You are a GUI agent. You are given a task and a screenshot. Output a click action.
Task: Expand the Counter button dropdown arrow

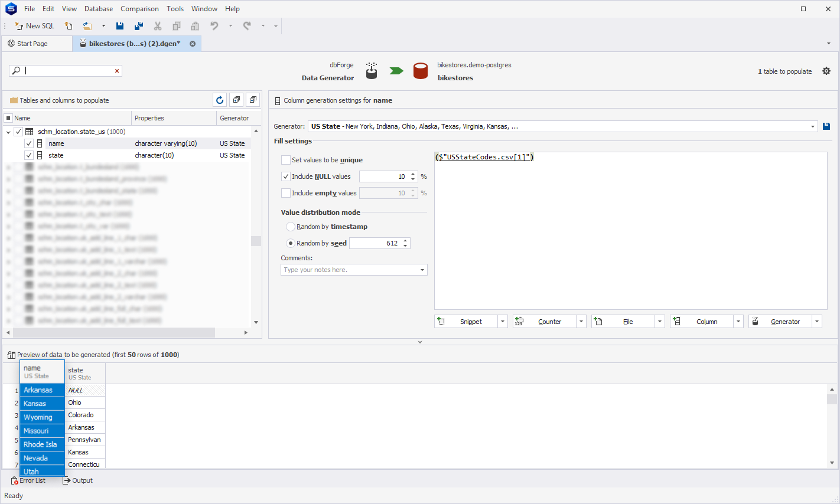coord(581,322)
